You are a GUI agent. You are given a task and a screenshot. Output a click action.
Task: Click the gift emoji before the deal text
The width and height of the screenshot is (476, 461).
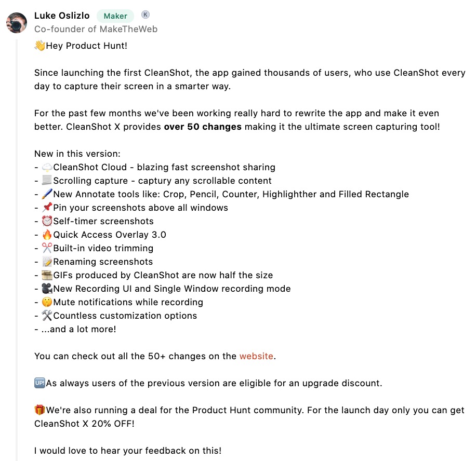[x=40, y=410]
